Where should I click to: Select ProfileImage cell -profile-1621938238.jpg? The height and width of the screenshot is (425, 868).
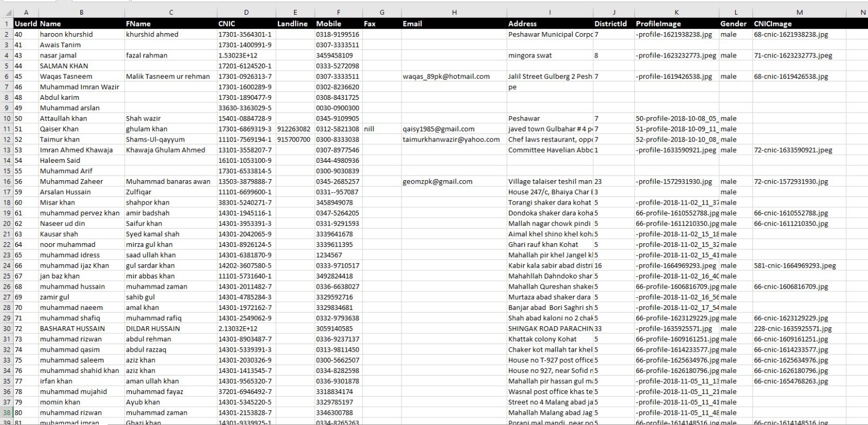point(676,34)
